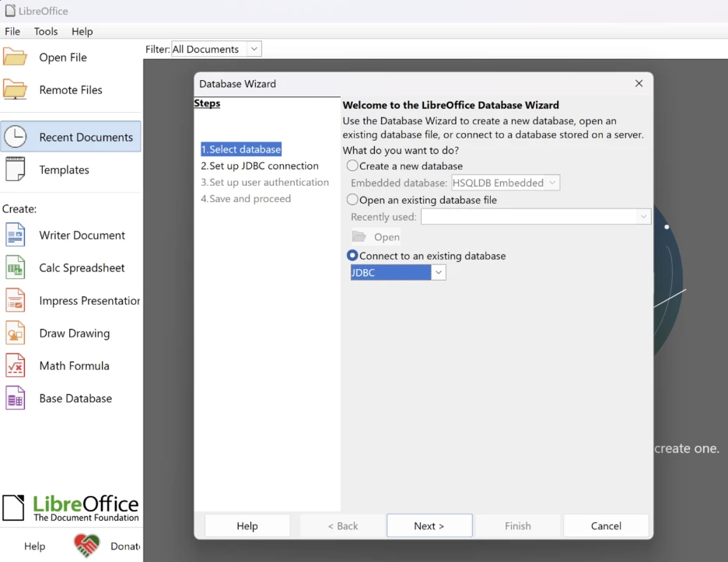Go to step Set up JDBC connection
728x562 pixels.
[x=260, y=166]
